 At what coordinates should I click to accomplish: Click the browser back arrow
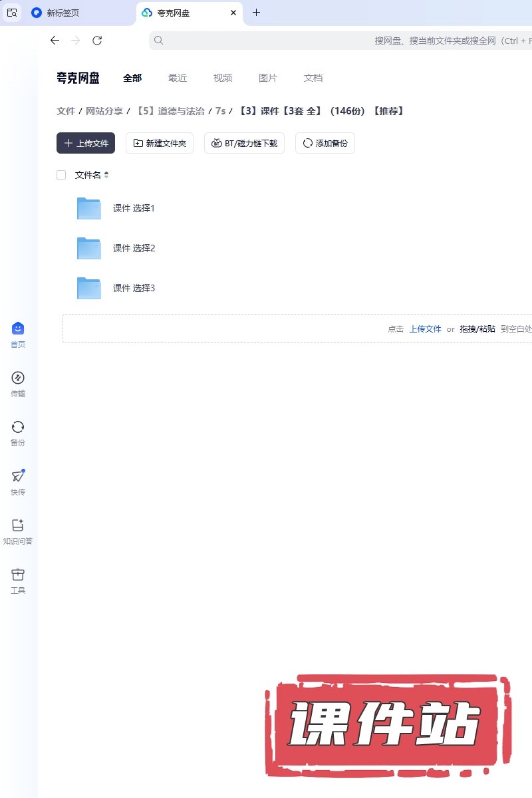(x=55, y=41)
